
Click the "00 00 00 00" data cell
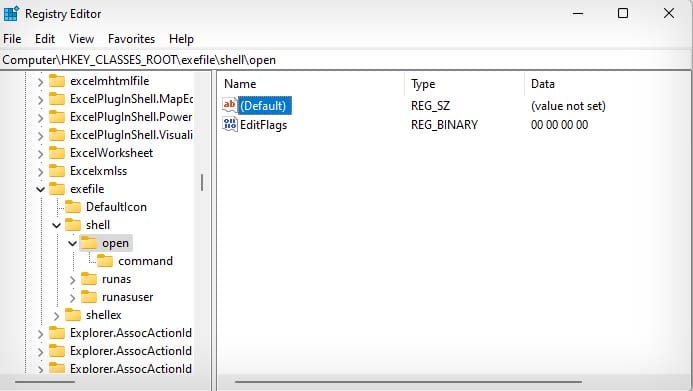559,125
